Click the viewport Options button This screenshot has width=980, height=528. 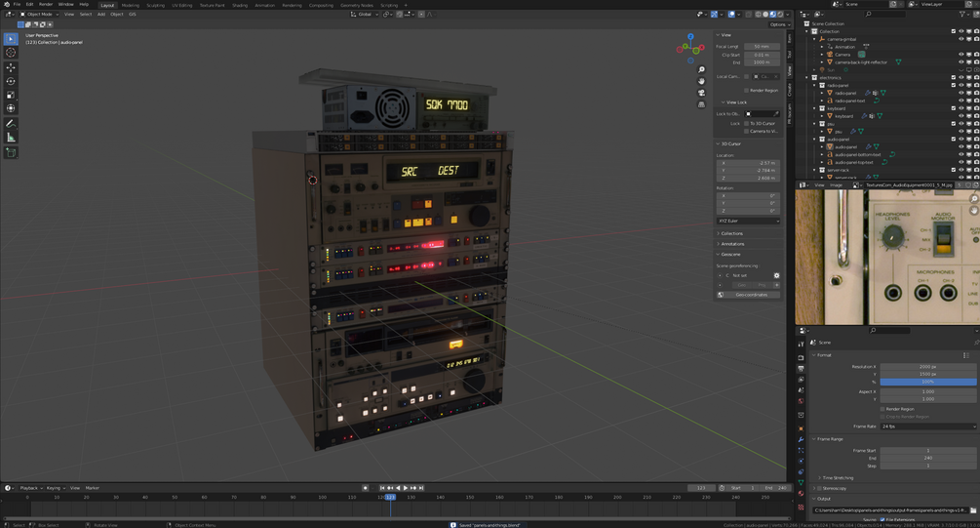click(778, 24)
